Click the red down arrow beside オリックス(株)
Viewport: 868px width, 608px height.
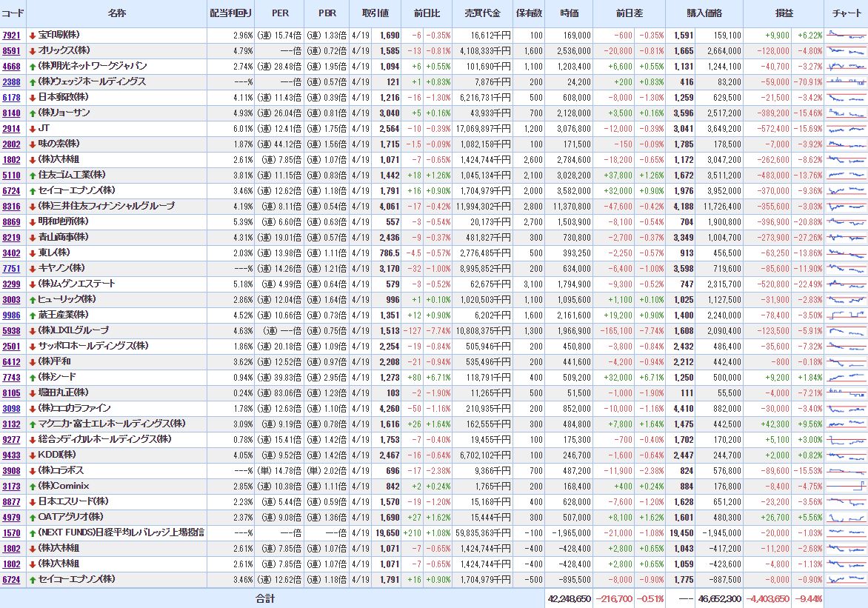coord(33,51)
